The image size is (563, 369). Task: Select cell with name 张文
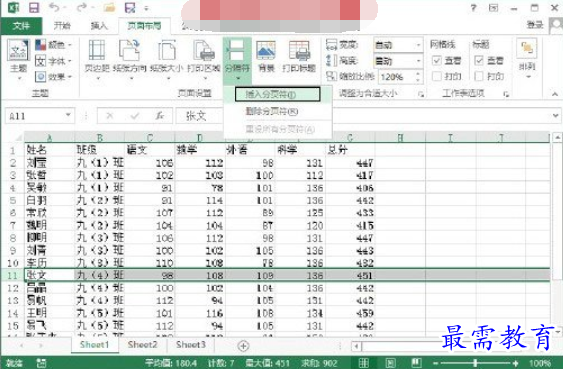point(49,275)
